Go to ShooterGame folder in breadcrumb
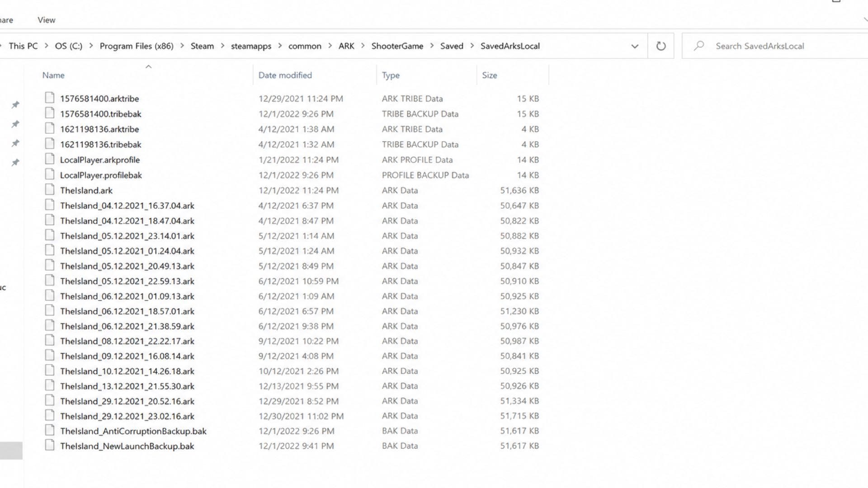 pyautogui.click(x=397, y=46)
